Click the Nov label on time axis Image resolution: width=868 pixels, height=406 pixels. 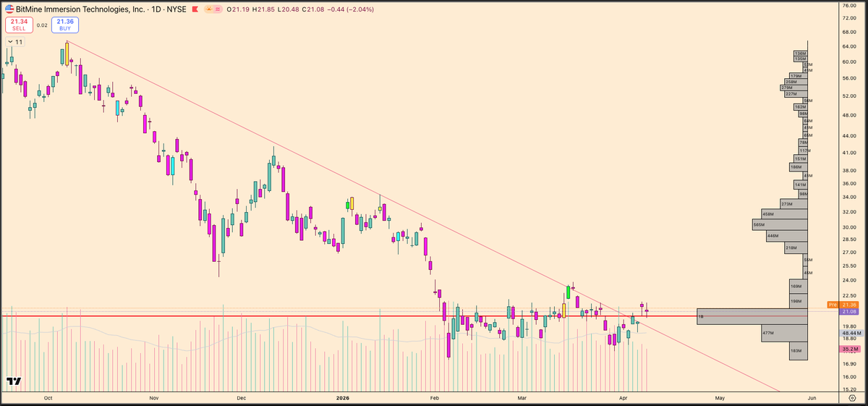pyautogui.click(x=153, y=397)
